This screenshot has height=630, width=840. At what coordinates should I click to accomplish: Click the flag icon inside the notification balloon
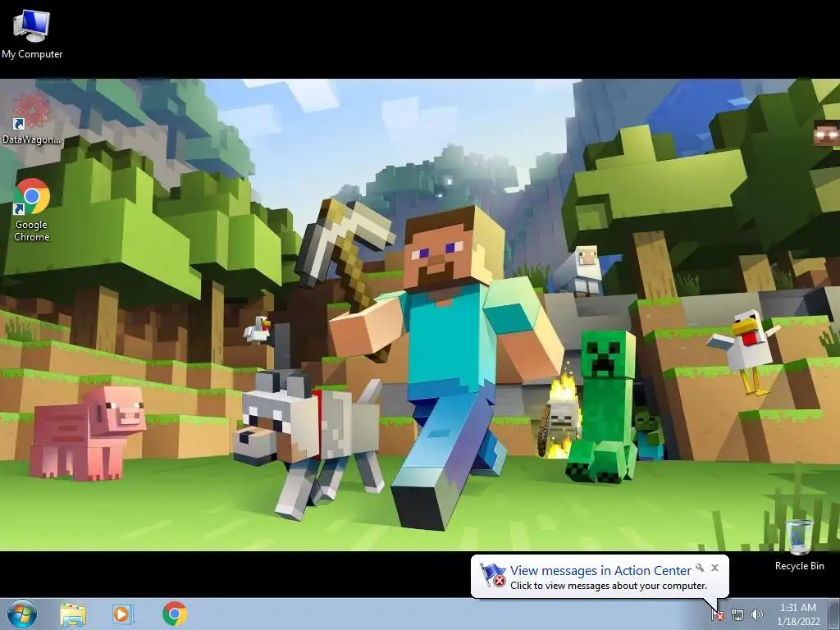493,575
